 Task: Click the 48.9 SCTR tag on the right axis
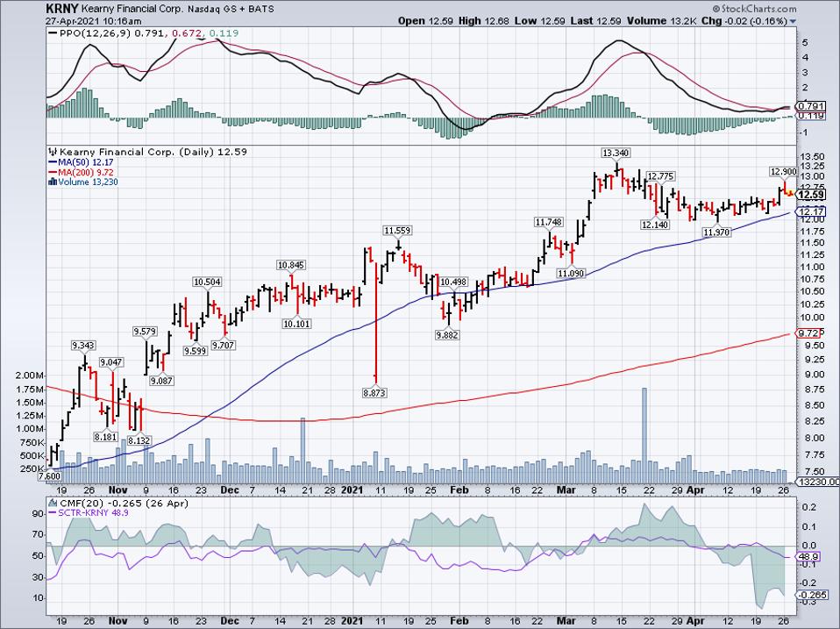808,557
